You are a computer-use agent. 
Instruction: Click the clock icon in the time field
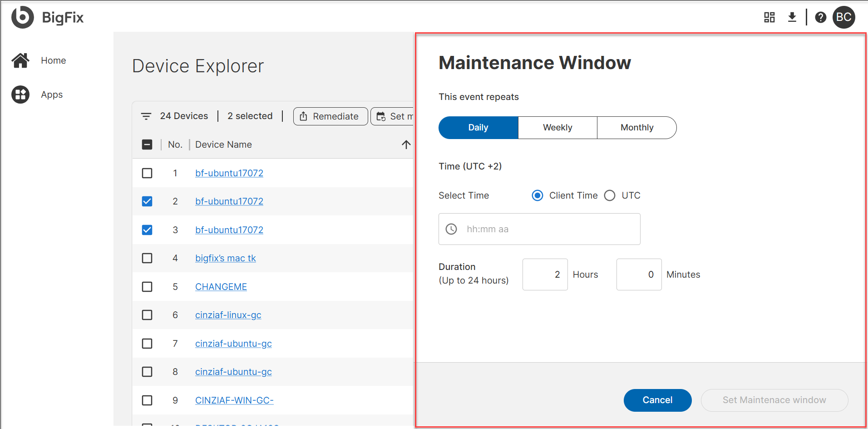point(451,229)
